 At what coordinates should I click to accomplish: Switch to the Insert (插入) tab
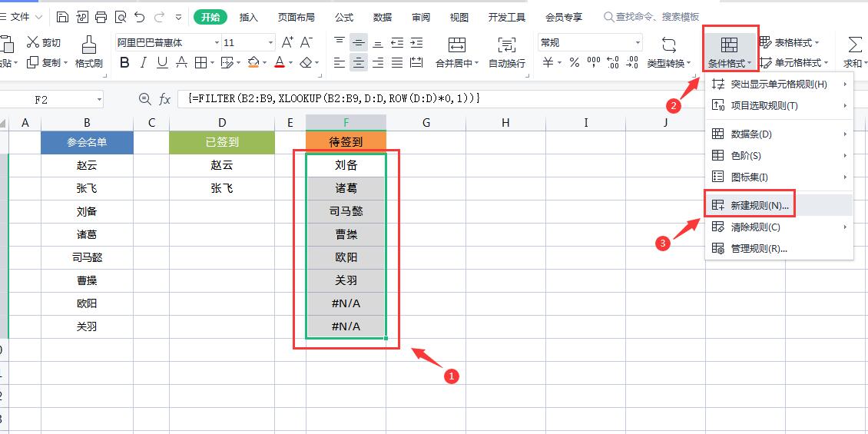coord(248,17)
